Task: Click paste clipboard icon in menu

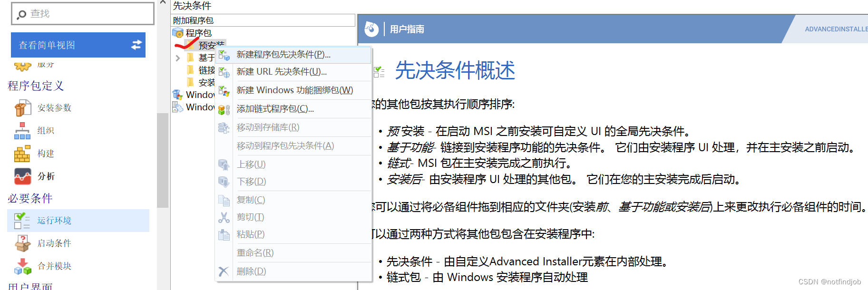Action: coord(224,235)
